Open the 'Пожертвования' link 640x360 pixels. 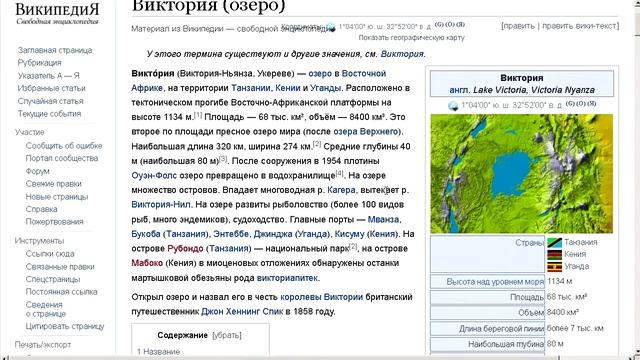point(54,222)
